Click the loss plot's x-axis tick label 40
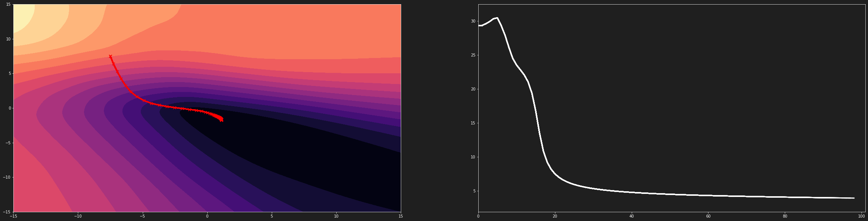Screen dimensions: 868x221 pos(632,216)
